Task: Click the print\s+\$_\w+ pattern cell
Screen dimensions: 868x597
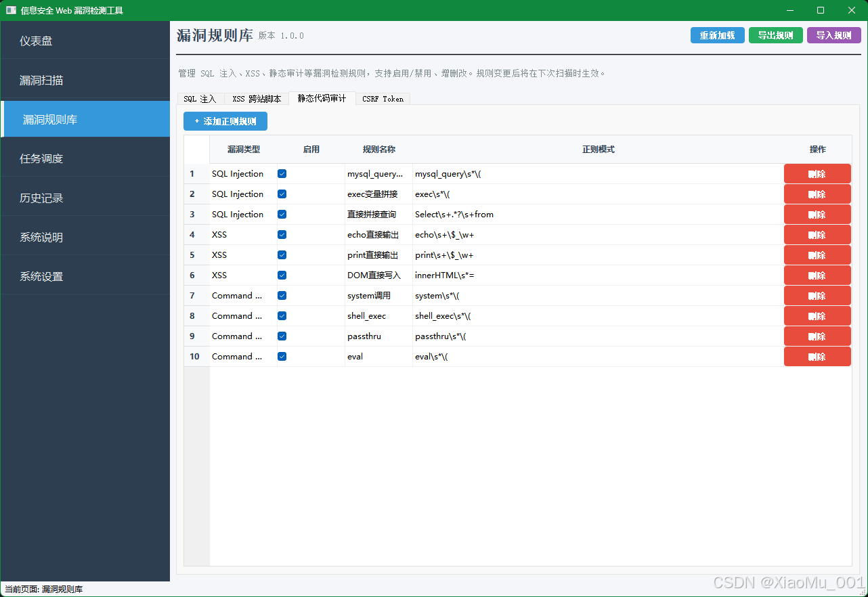Action: (x=599, y=255)
